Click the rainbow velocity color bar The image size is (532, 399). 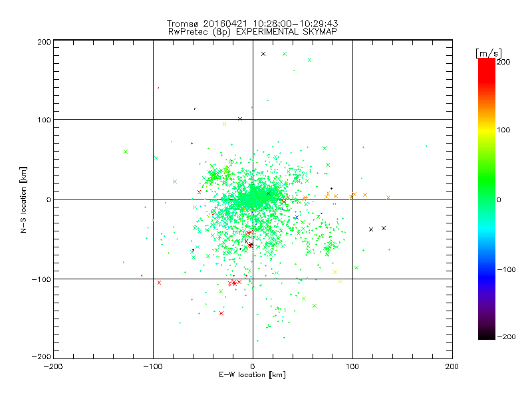(487, 199)
